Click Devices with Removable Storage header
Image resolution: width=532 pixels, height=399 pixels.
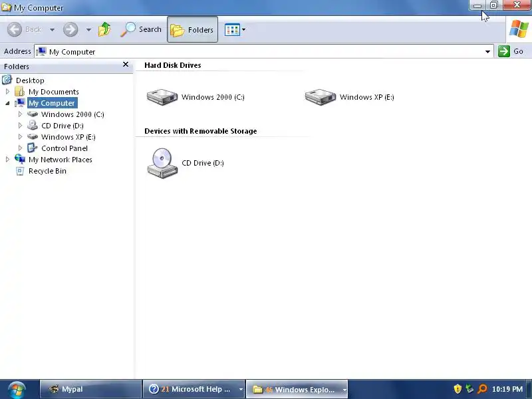tap(201, 131)
